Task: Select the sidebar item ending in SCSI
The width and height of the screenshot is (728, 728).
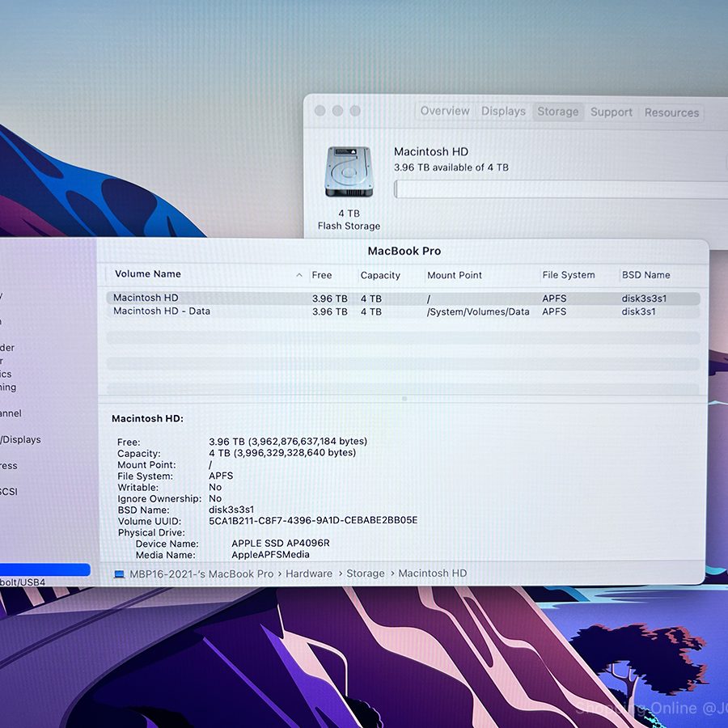Action: pyautogui.click(x=9, y=491)
